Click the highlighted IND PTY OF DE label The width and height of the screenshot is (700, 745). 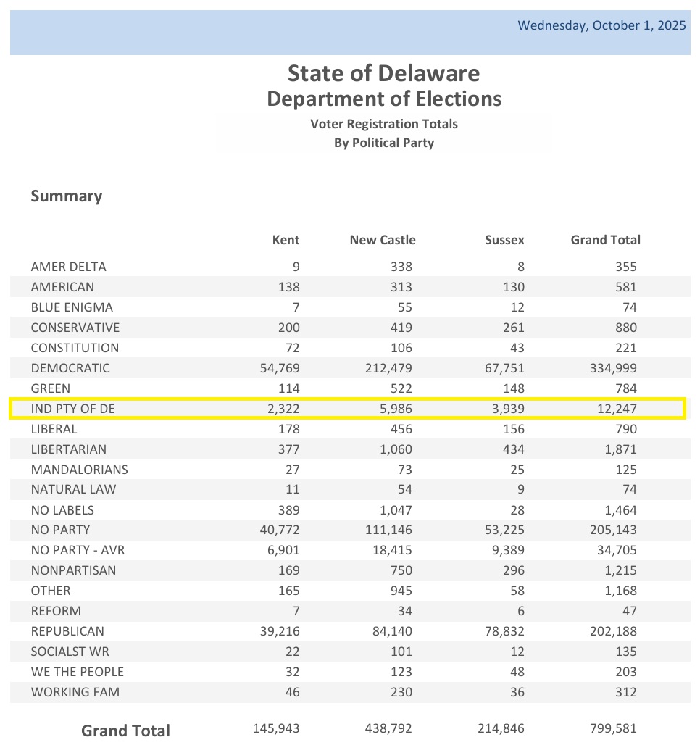point(73,409)
